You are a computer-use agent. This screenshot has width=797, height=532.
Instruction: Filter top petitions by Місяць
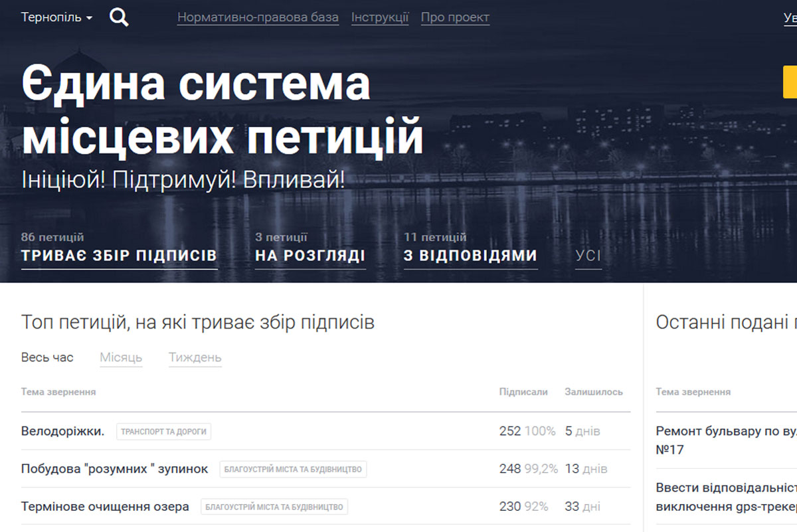[x=121, y=357]
